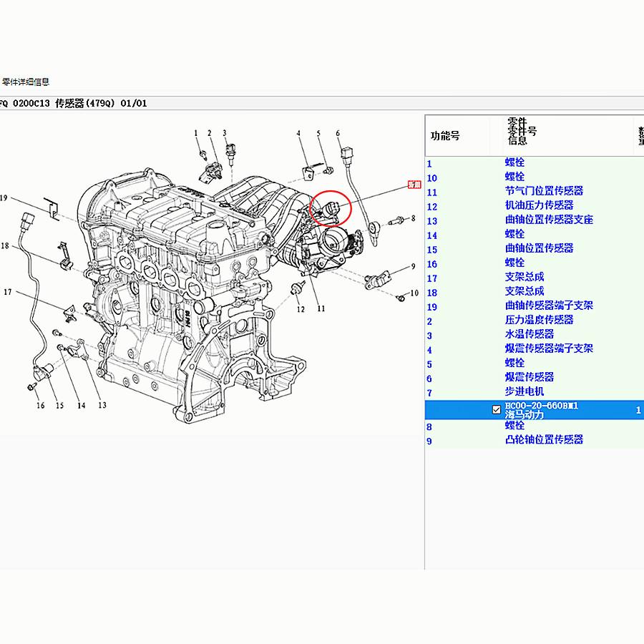Click the bolt drawing near callout 8
644x644 pixels.
click(396, 221)
